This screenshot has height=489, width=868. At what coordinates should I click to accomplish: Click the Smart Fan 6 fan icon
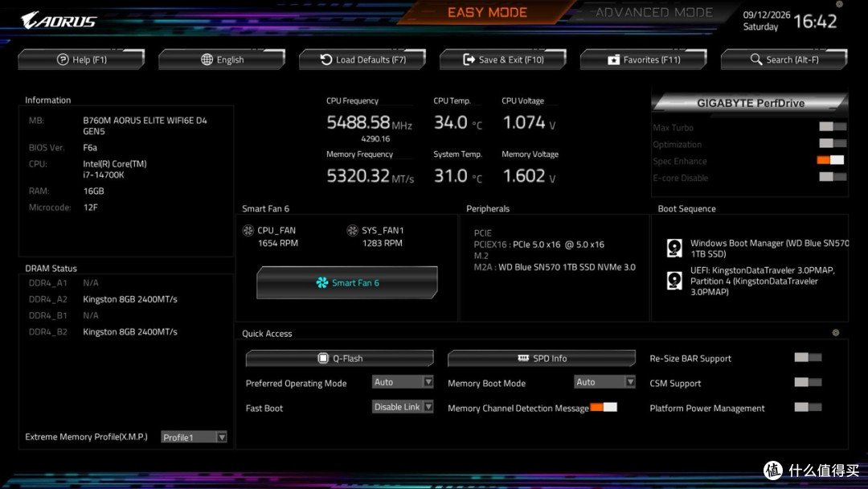pos(322,283)
